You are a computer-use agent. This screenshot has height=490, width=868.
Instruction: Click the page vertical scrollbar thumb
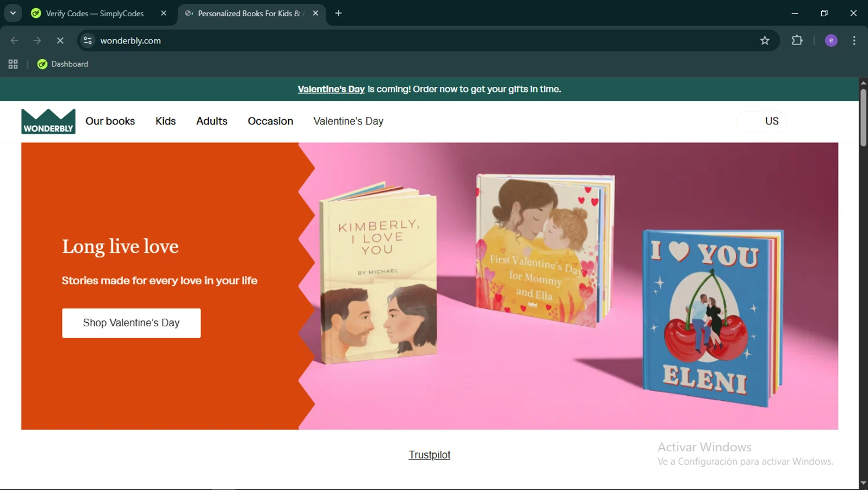tap(863, 117)
